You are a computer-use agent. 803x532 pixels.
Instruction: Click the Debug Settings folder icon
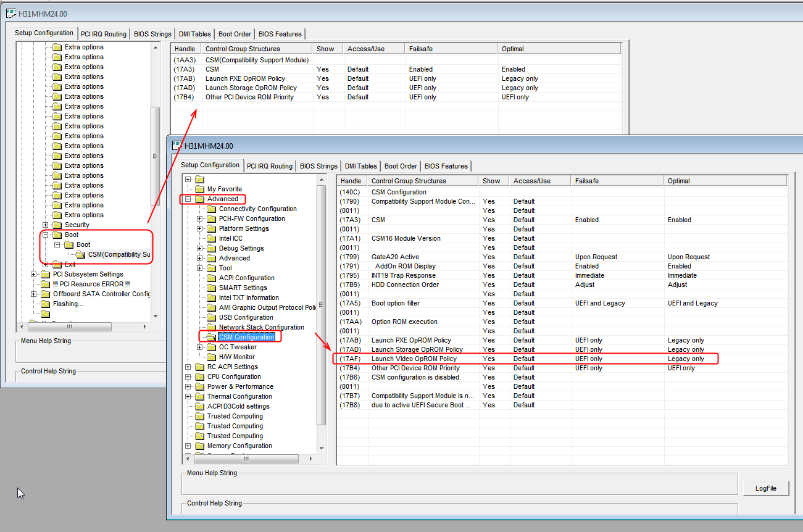(x=212, y=248)
